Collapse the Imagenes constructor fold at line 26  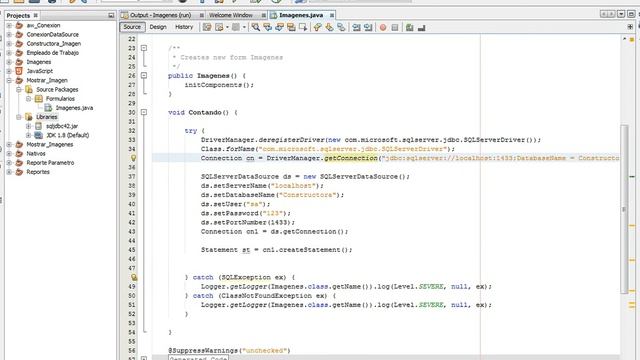[x=144, y=76]
